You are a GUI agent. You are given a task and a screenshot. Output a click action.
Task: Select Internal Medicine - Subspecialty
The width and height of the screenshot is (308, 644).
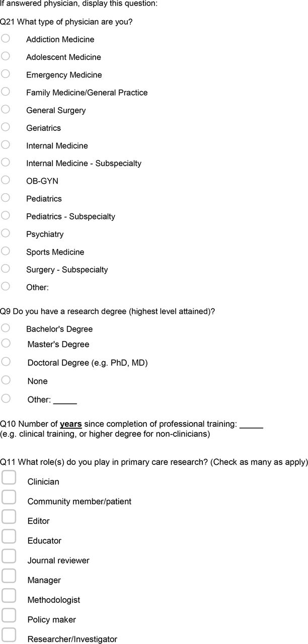6,162
